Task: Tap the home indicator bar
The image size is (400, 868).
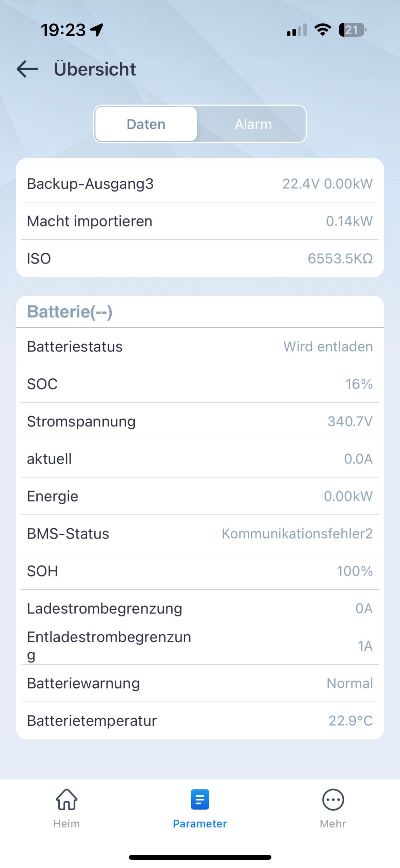Action: (200, 857)
